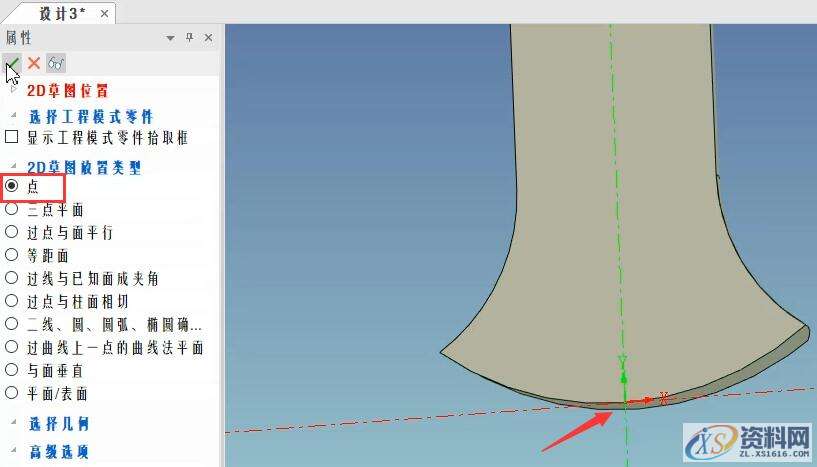Close the 属性 properties panel

(208, 38)
